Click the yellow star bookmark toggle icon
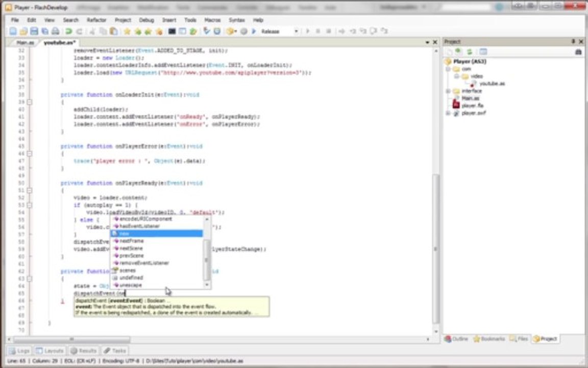Image resolution: width=588 pixels, height=368 pixels. 127,31
